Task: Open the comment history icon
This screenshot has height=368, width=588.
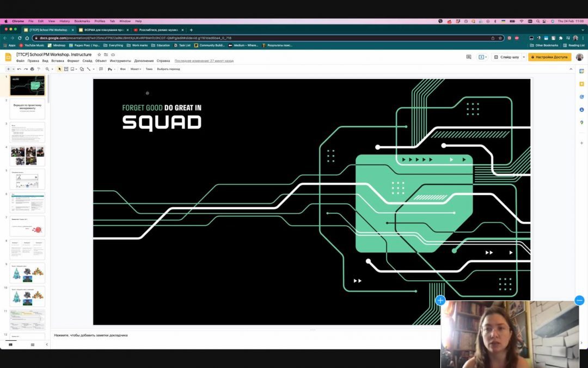Action: point(469,57)
